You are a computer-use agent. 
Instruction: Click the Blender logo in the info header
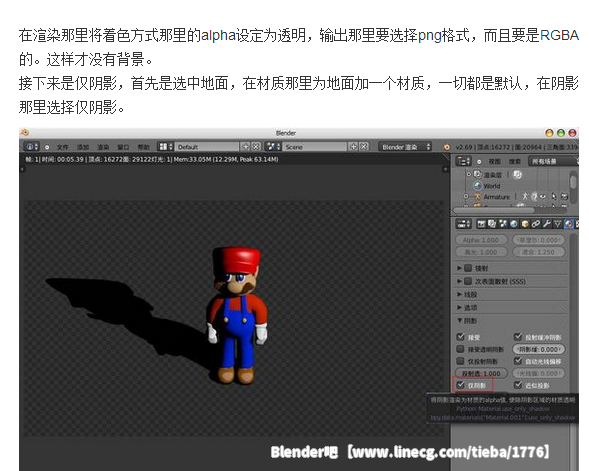447,147
